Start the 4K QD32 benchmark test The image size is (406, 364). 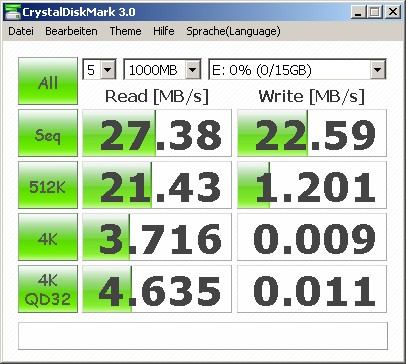48,289
